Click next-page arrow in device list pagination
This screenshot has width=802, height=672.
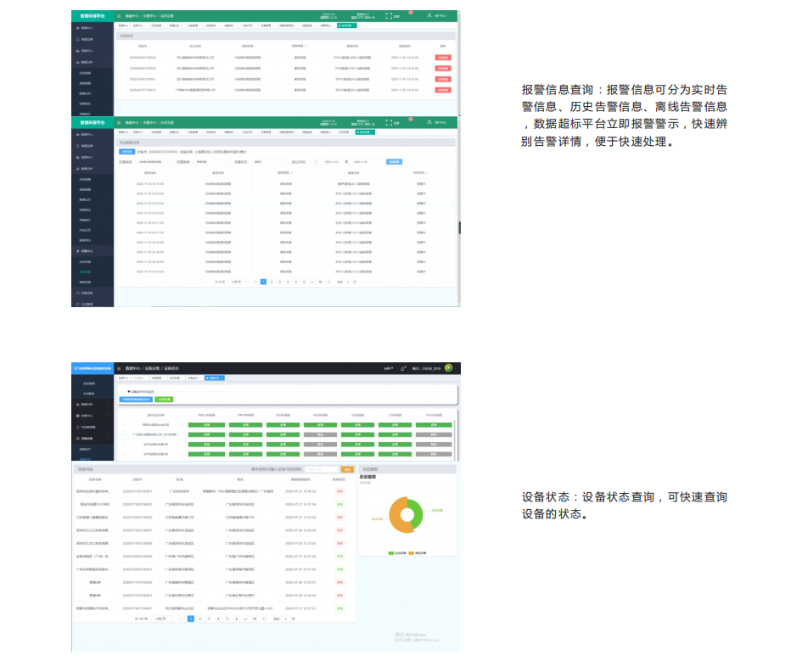263,619
